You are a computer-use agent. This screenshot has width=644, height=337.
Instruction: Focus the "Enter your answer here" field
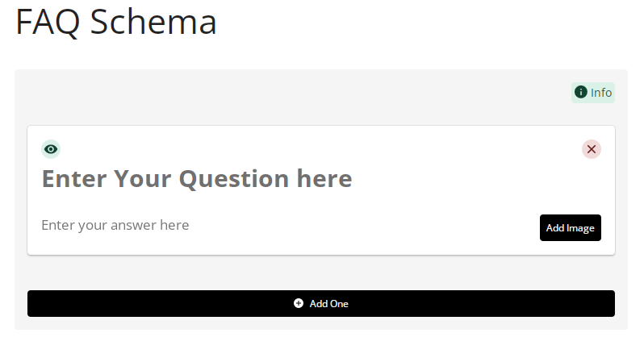coord(115,225)
